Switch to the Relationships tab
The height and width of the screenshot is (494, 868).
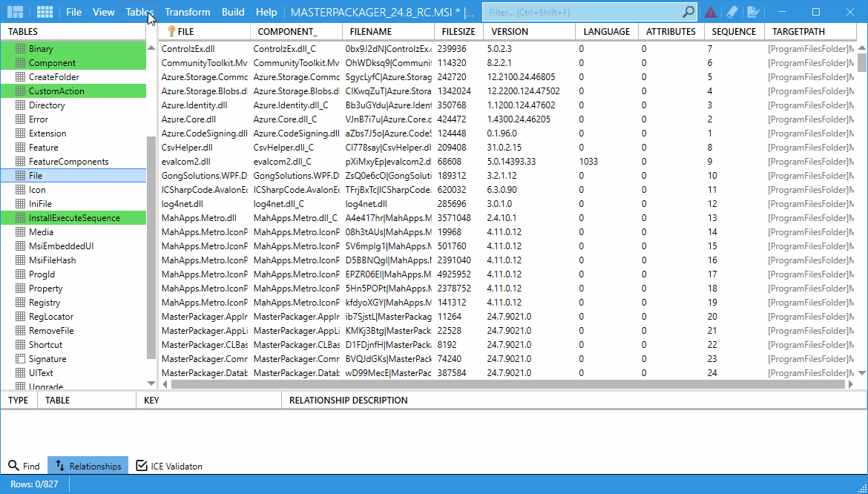(88, 466)
